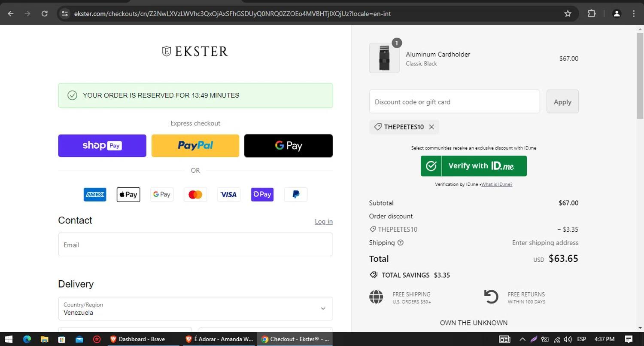Click the free shipping globe icon

click(376, 297)
